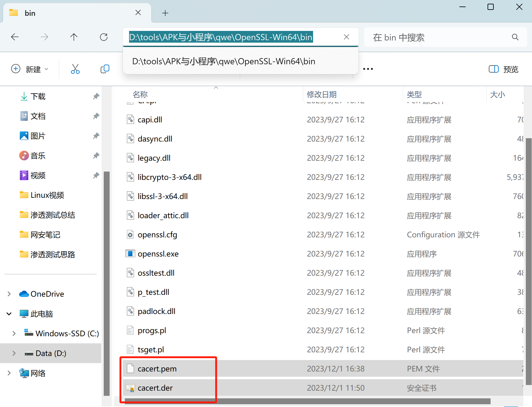Viewport: 532px width, 407px height.
Task: Select libcrypto-3-x64.dll file
Action: click(170, 177)
